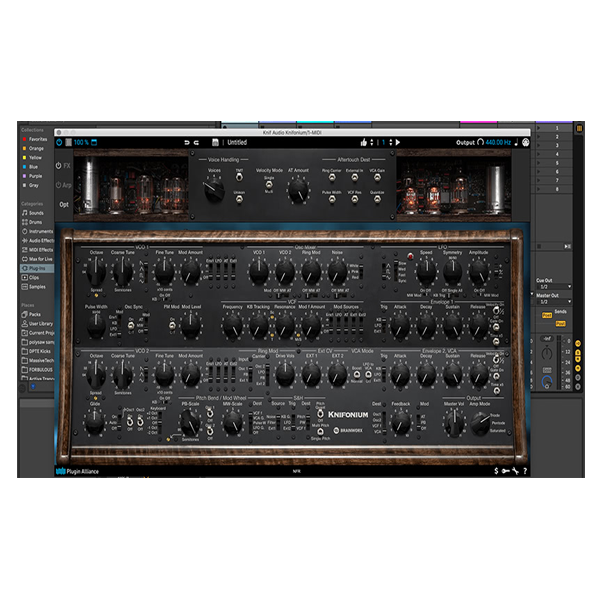Click the Voices rotary knob

214,189
